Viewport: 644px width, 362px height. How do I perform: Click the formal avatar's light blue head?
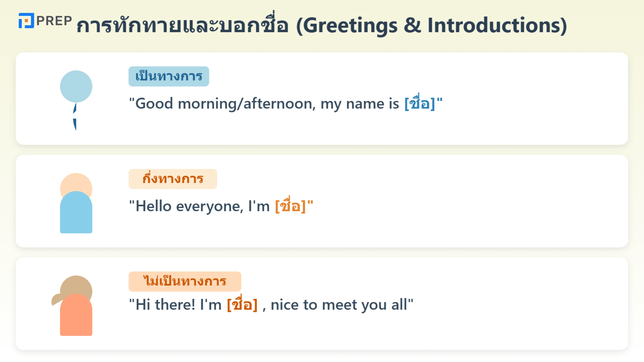76,86
